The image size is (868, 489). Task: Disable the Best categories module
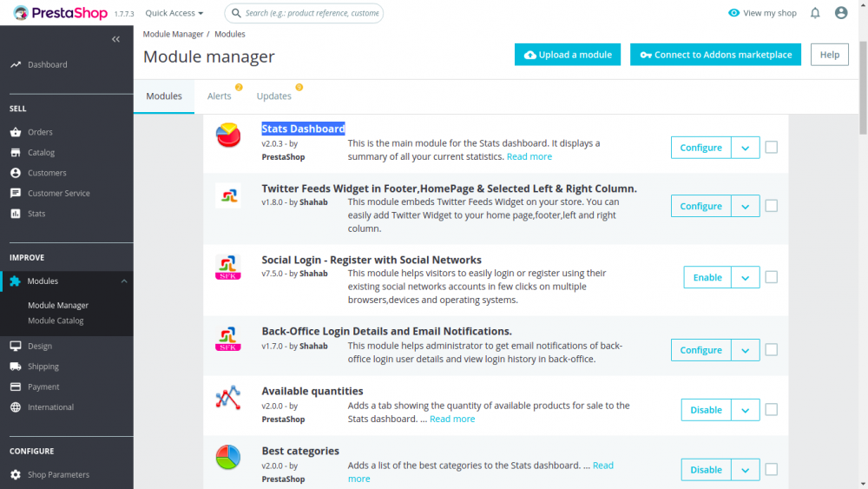[x=706, y=470]
